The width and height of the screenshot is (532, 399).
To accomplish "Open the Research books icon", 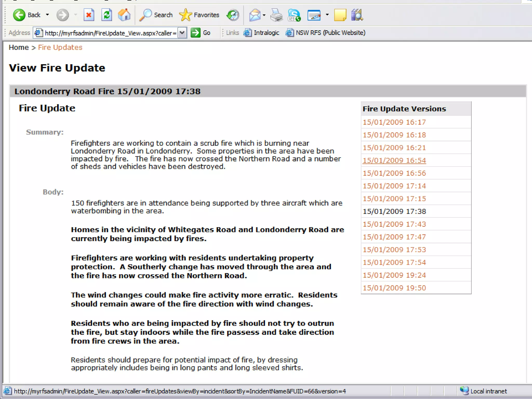I will tap(357, 15).
